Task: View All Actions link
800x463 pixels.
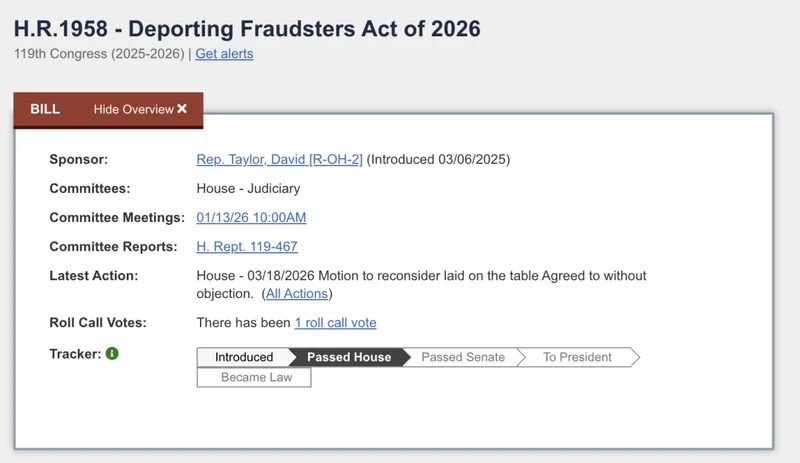Action: point(296,293)
